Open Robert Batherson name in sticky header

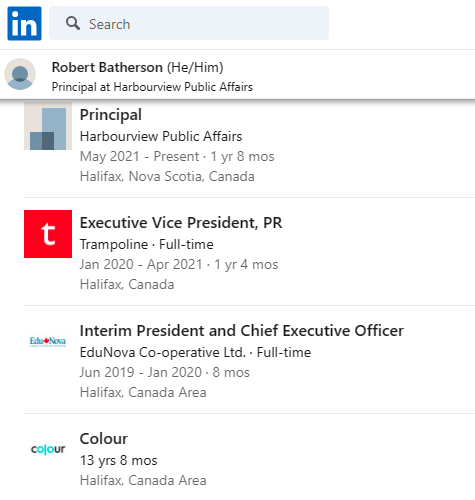click(107, 67)
